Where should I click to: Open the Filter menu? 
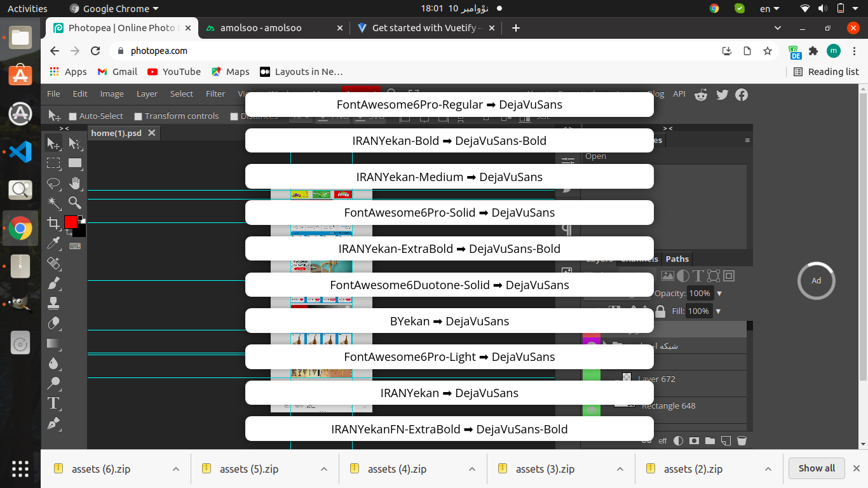click(215, 93)
